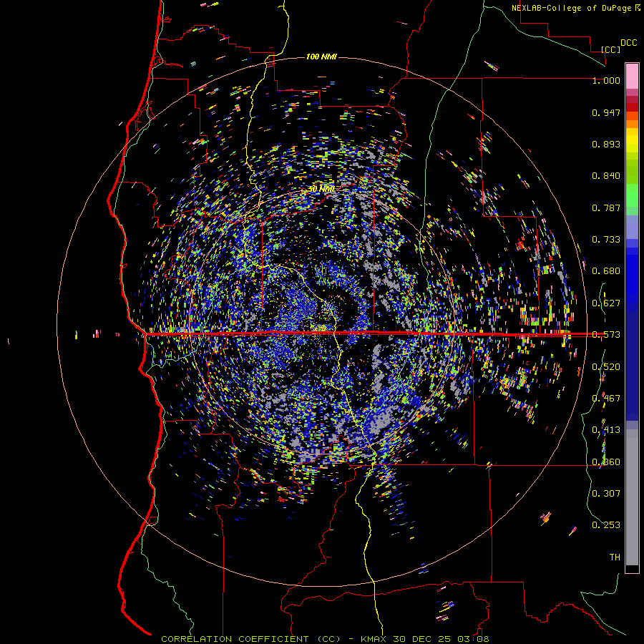
Task: Select the 0.360 scale value
Action: (x=606, y=462)
